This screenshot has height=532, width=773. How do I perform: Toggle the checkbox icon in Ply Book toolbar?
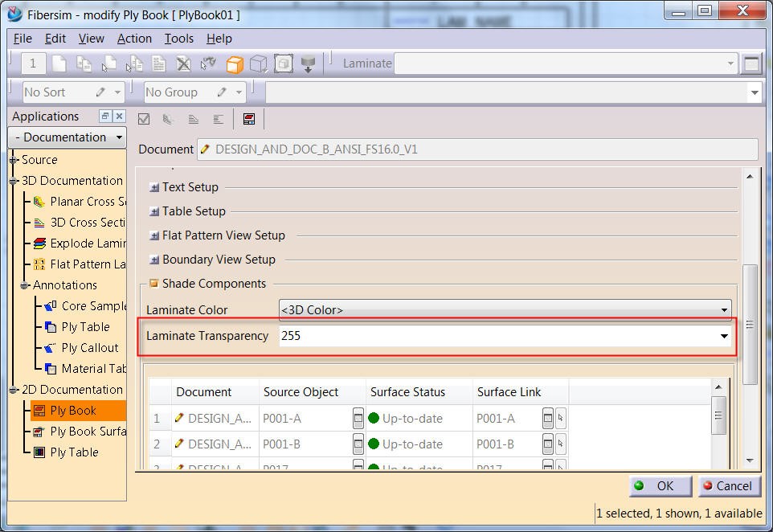[x=144, y=118]
